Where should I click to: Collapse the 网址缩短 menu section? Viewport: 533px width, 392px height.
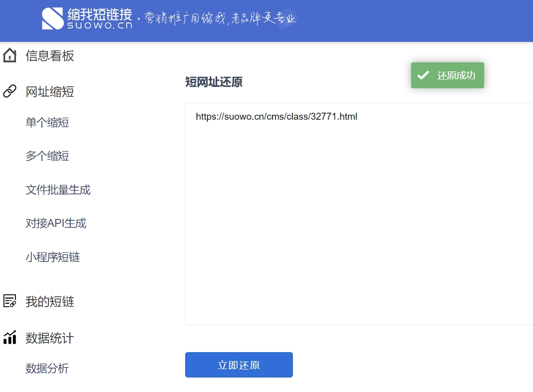[50, 92]
